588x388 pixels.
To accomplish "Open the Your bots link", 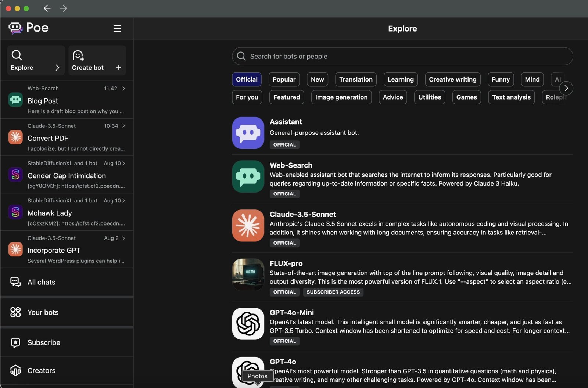I will [x=43, y=312].
